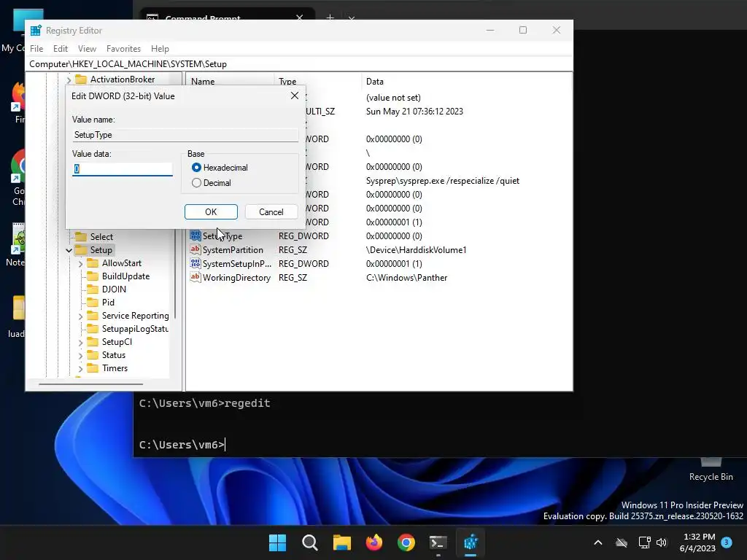Open the notification count badge

727,542
